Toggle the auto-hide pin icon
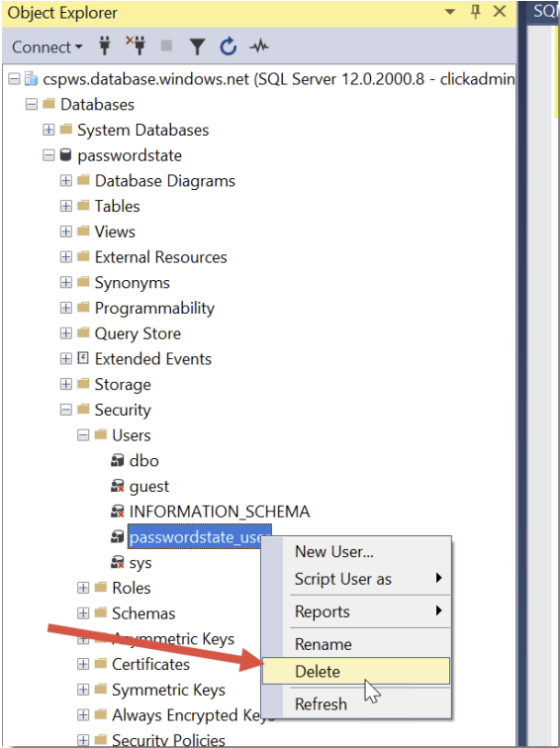 click(475, 12)
